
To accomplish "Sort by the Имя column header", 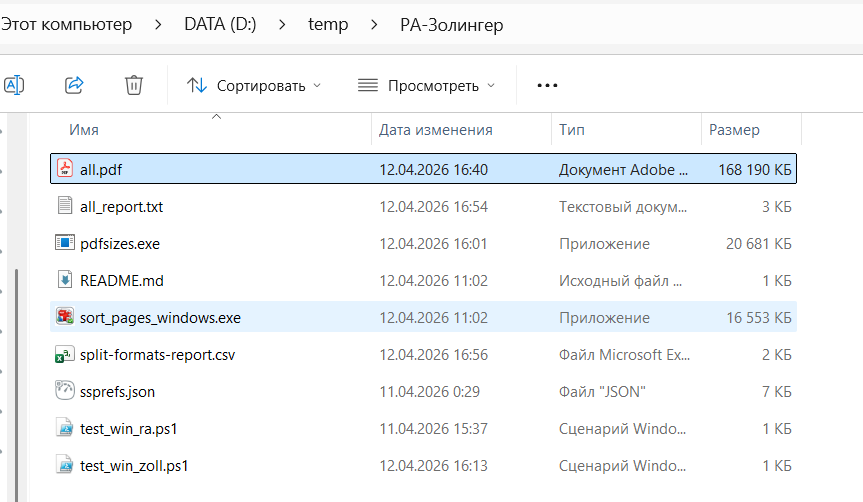I will coord(84,130).
